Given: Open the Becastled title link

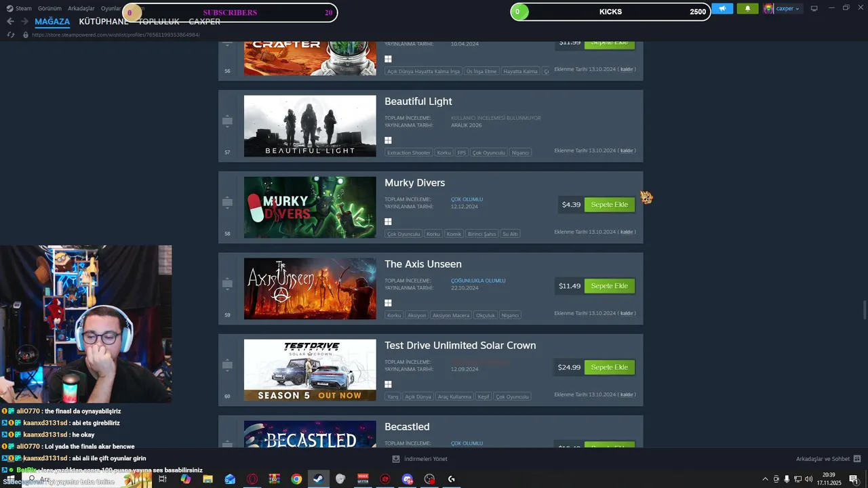Looking at the screenshot, I should (407, 427).
